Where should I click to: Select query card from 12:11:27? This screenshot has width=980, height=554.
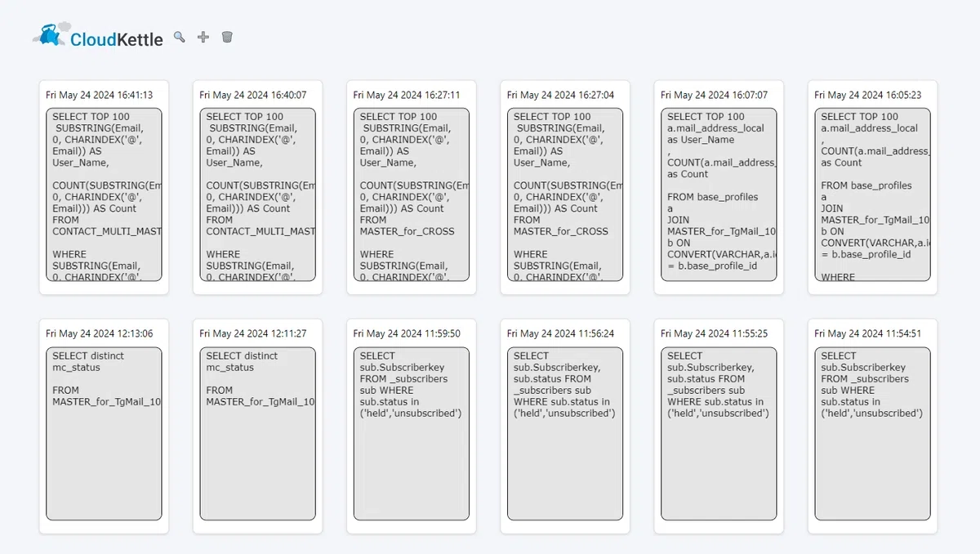coord(257,427)
